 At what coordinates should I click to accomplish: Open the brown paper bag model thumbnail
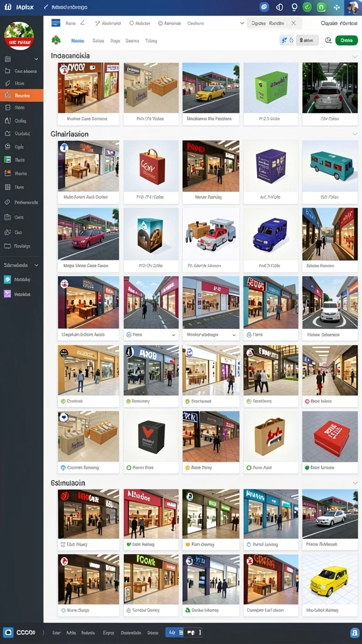[271, 436]
